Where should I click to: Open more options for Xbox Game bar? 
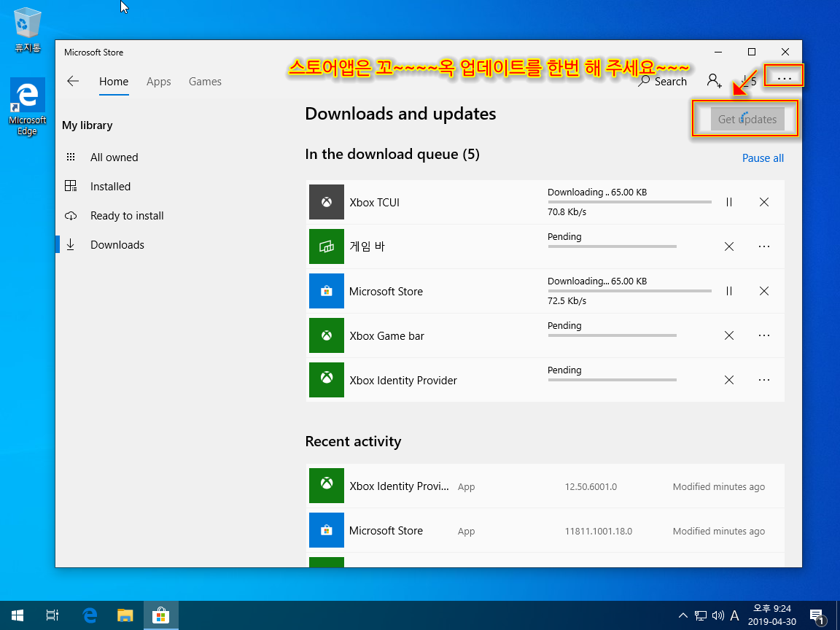pyautogui.click(x=764, y=335)
